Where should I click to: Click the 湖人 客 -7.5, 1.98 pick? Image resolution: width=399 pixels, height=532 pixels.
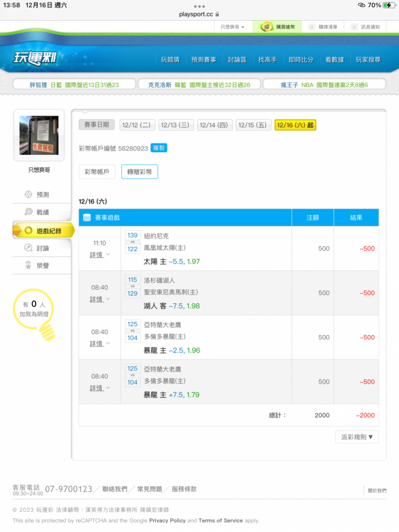pos(172,306)
